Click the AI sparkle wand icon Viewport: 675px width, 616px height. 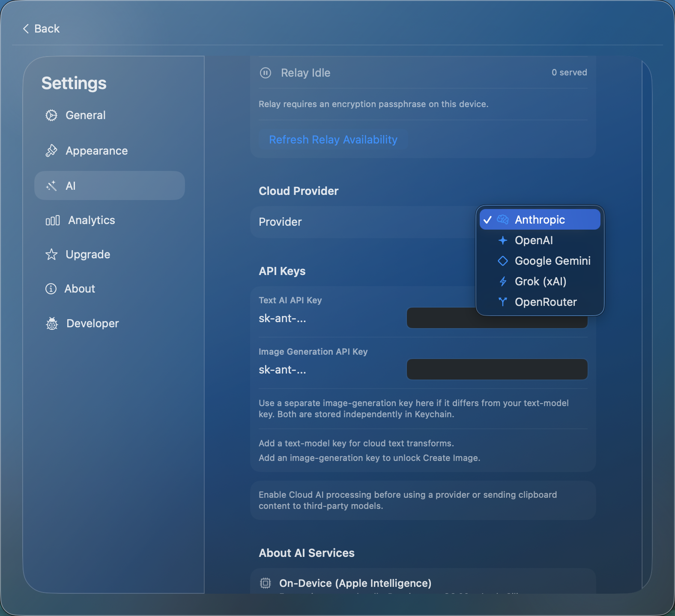[x=51, y=185]
